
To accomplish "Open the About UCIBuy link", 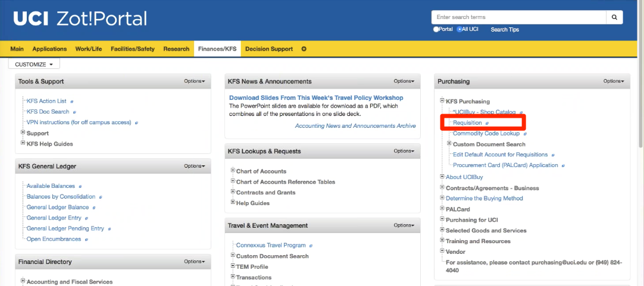I will pos(464,177).
